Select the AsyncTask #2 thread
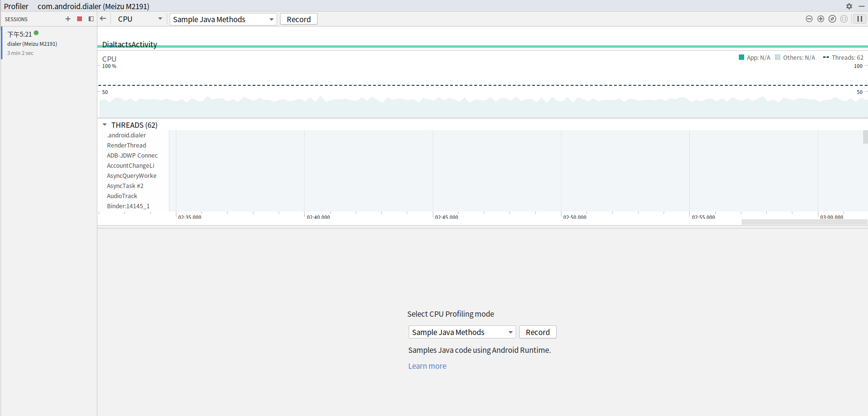 click(x=125, y=186)
